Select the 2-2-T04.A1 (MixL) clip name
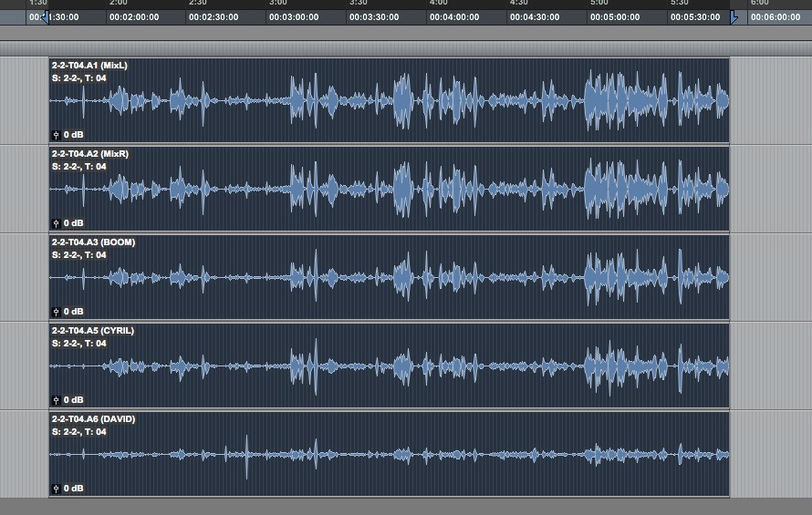This screenshot has height=515, width=812. click(89, 66)
